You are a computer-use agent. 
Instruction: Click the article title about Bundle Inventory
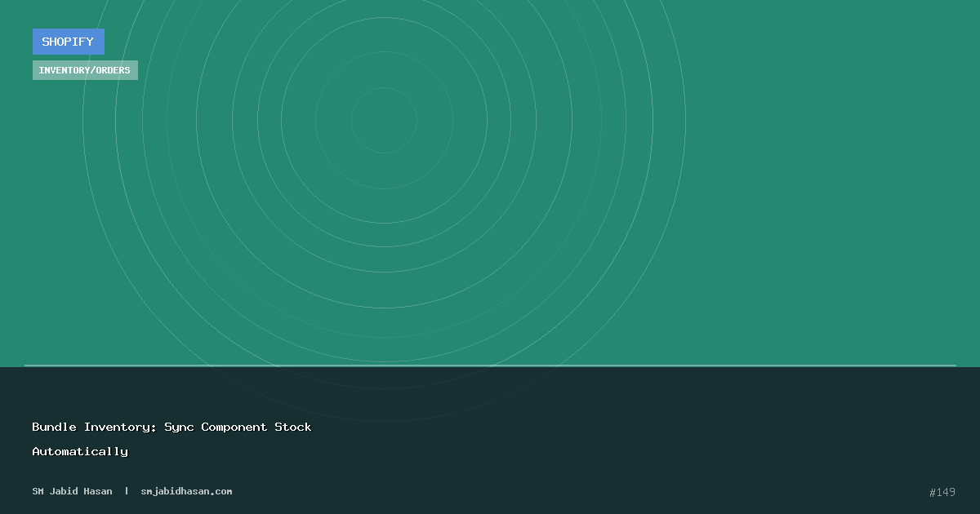click(171, 427)
